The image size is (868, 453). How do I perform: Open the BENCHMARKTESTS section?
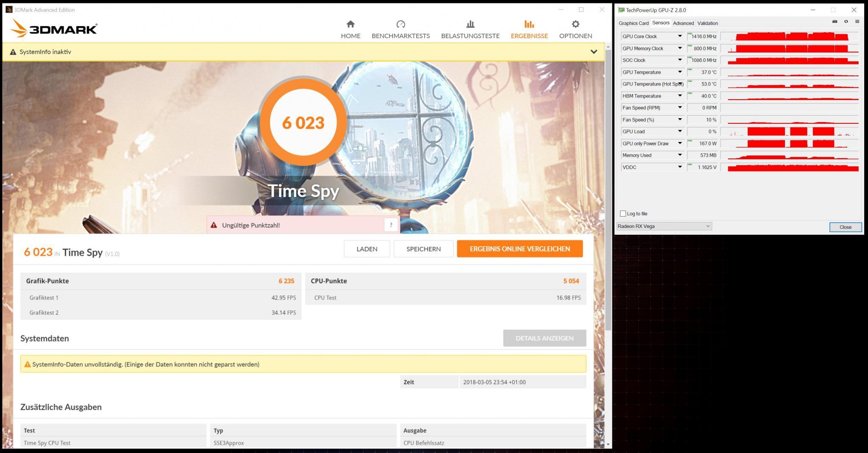[x=401, y=30]
